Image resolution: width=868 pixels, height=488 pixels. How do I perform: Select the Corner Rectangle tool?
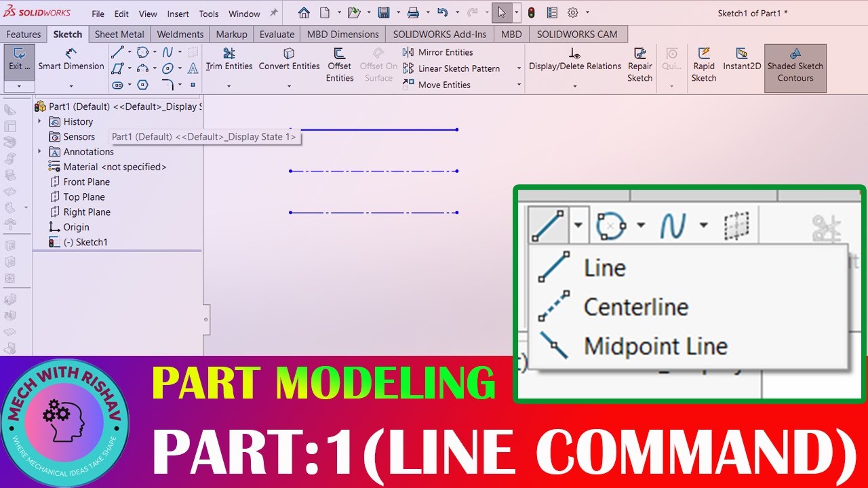[x=117, y=68]
